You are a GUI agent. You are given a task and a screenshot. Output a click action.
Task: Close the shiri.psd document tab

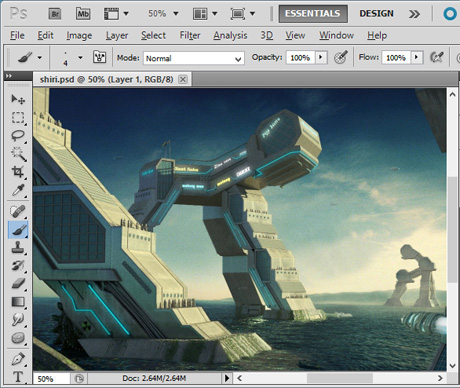[183, 79]
